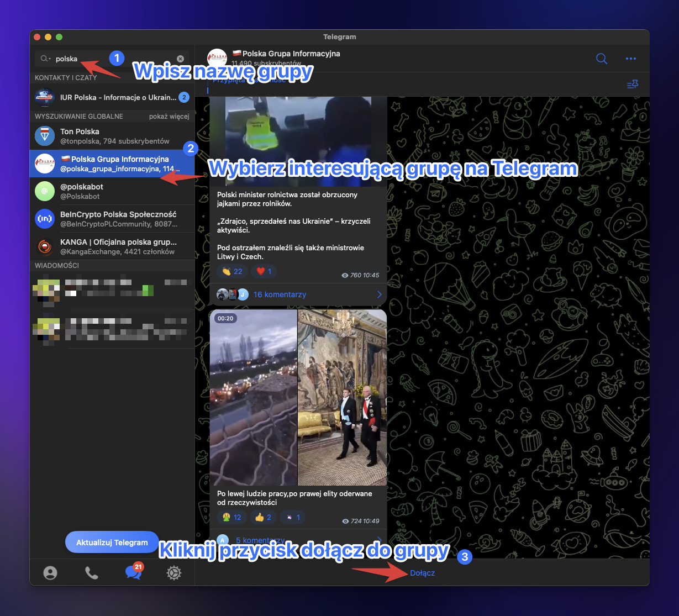Open first blurred message result
Screen dimensions: 679x616
tap(112, 291)
